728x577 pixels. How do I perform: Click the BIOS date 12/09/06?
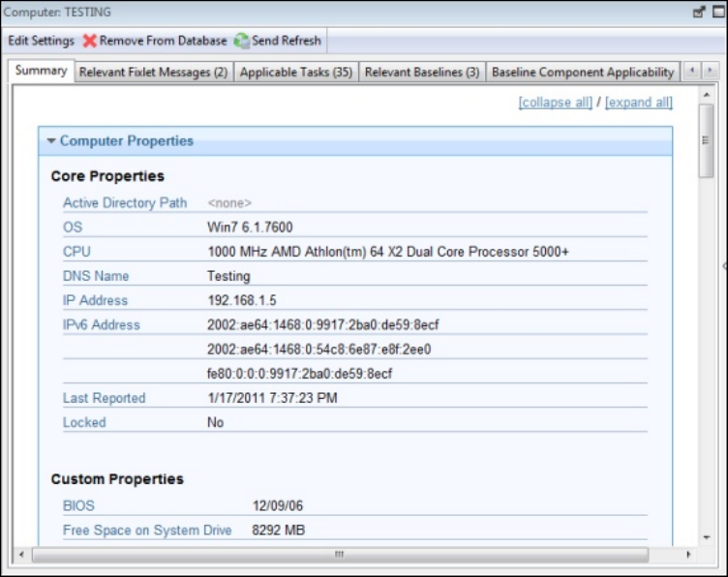[278, 505]
